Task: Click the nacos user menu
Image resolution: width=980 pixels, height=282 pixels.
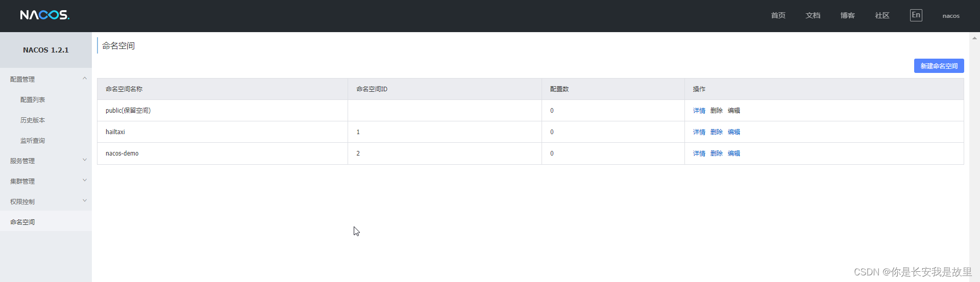Action: pos(951,16)
